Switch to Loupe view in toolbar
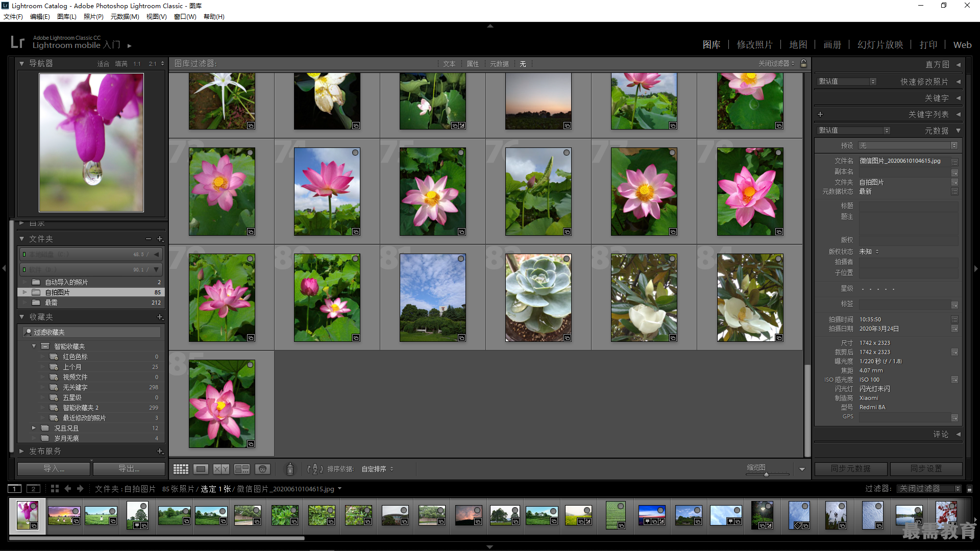This screenshot has height=551, width=980. coord(201,469)
